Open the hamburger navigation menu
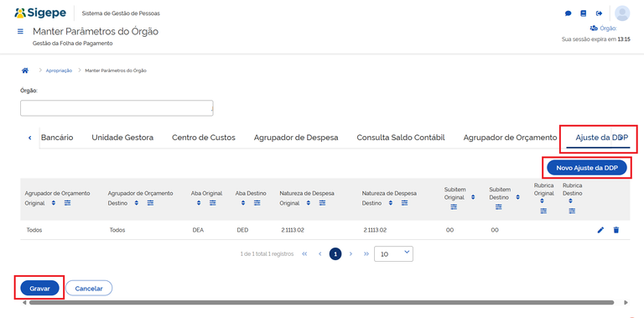 click(20, 31)
